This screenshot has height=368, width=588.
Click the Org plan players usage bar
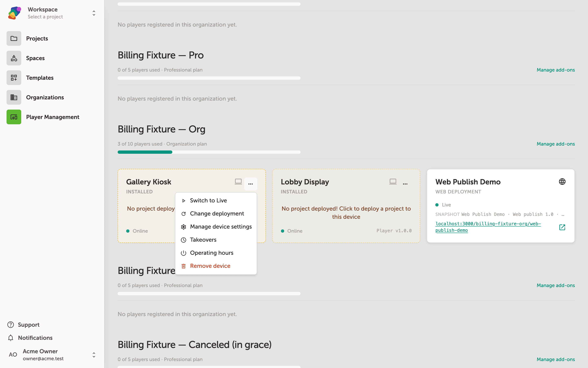pos(209,152)
